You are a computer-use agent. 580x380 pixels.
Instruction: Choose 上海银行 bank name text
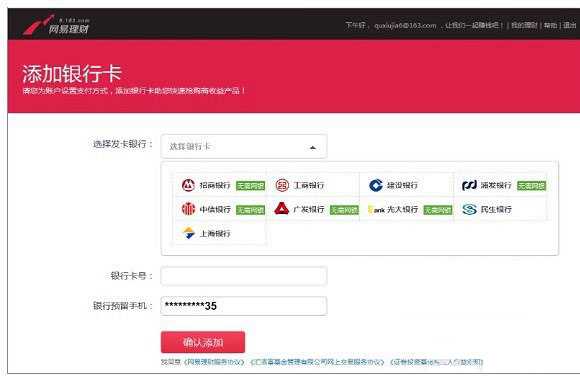point(215,233)
